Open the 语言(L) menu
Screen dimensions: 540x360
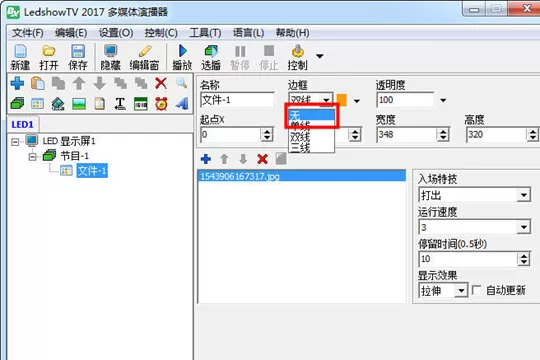tap(248, 33)
